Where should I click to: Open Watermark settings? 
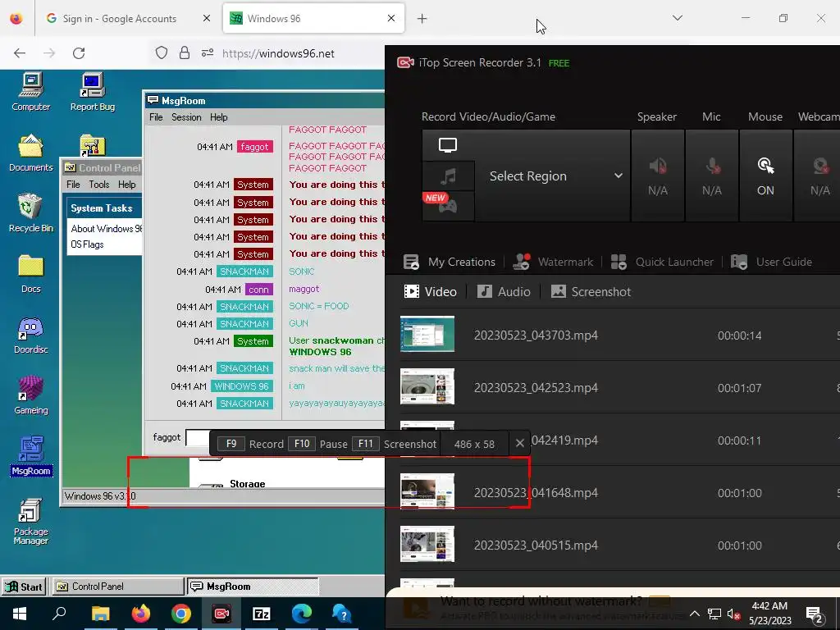click(553, 262)
